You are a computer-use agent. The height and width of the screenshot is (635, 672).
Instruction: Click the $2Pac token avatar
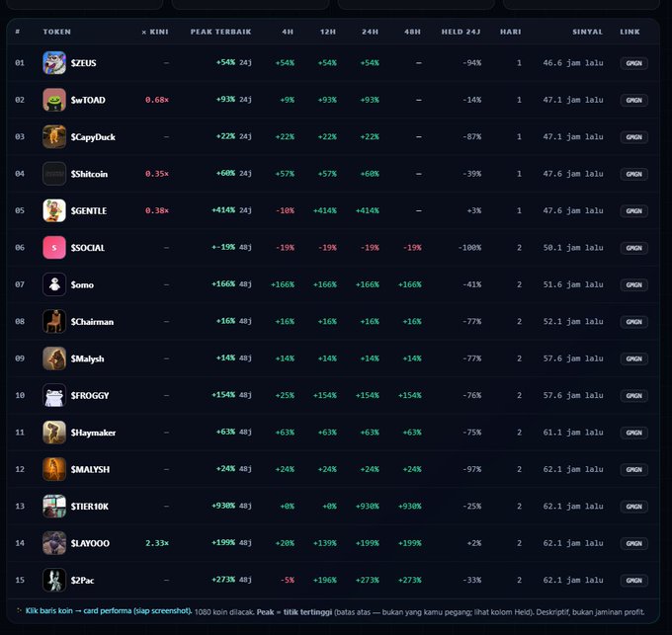[x=54, y=581]
